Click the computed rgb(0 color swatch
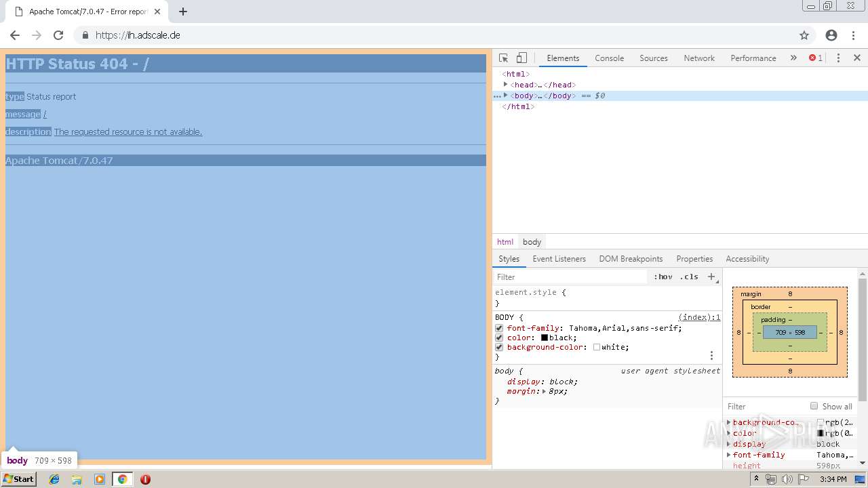The width and height of the screenshot is (868, 488). pos(821,433)
